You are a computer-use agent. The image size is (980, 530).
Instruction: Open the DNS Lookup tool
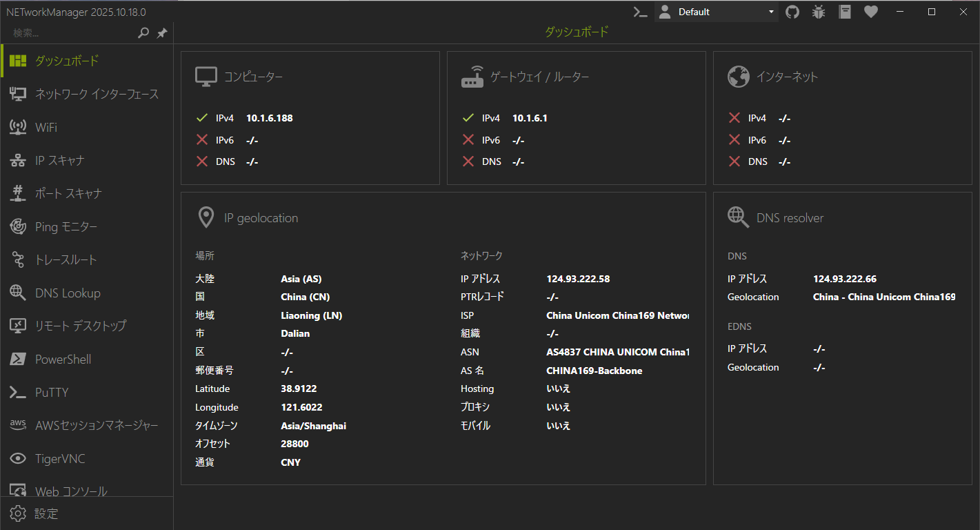pyautogui.click(x=68, y=293)
